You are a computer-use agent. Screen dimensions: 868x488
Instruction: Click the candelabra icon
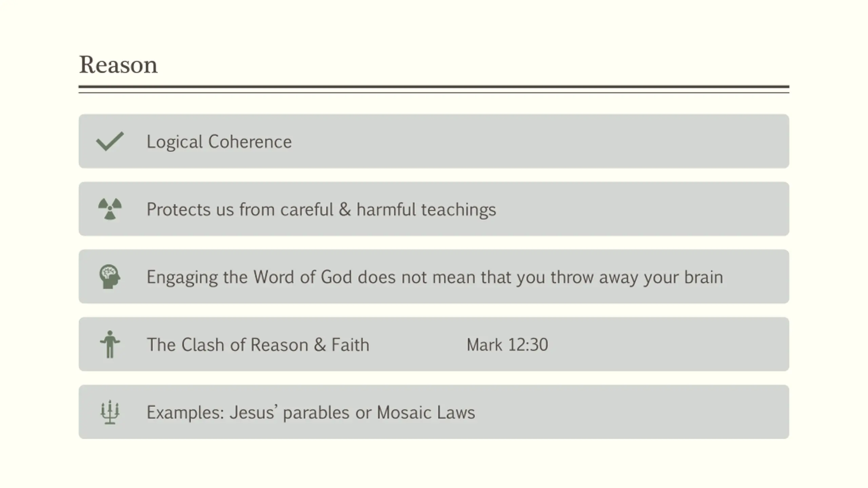coord(110,412)
